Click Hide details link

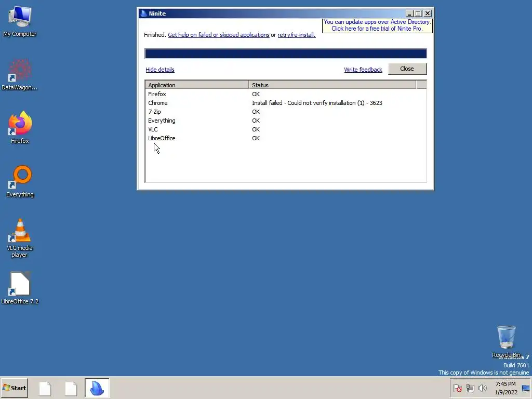click(160, 70)
